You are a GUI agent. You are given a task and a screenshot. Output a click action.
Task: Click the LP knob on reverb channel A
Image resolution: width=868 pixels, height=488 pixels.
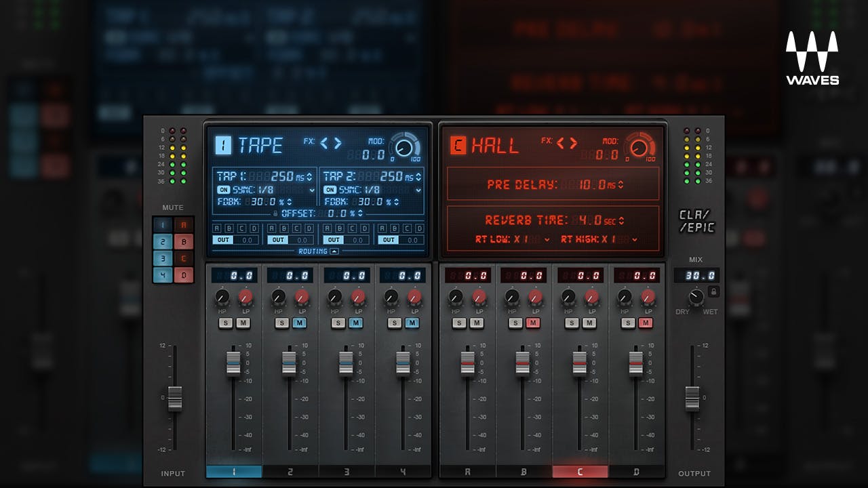point(479,296)
